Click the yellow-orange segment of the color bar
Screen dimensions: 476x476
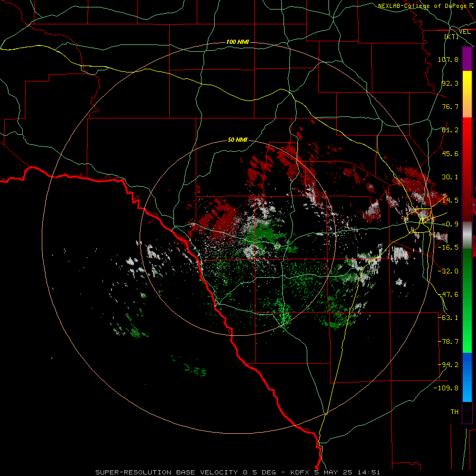pos(467,94)
